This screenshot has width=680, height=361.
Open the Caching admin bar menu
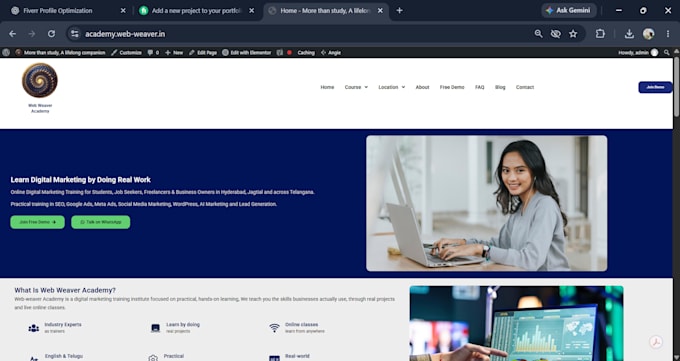coord(306,53)
